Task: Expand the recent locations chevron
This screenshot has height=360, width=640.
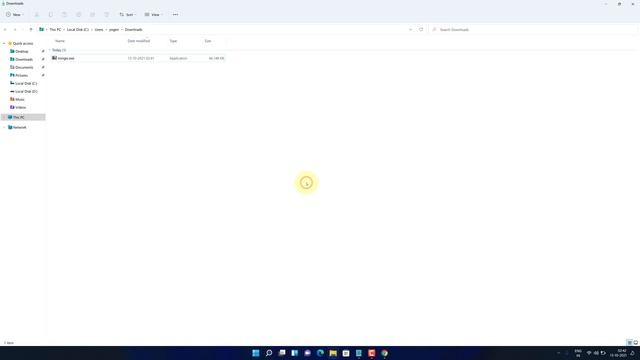Action: pyautogui.click(x=22, y=30)
